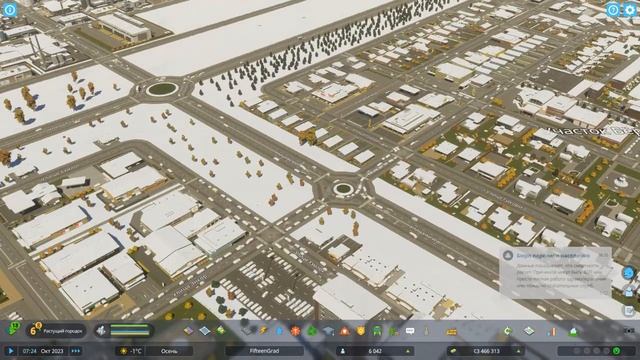
Task: Click the Осень season label
Action: tap(169, 351)
